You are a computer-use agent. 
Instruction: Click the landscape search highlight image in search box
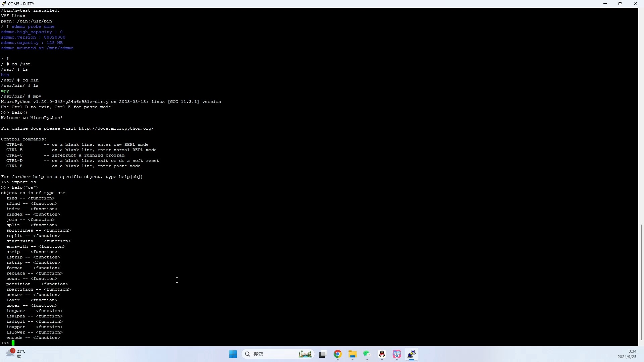[x=305, y=354]
